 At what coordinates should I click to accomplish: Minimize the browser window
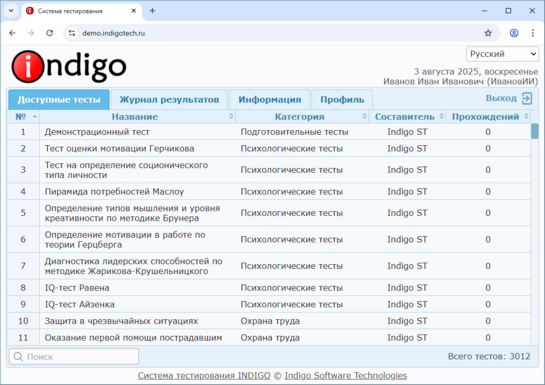click(x=484, y=11)
